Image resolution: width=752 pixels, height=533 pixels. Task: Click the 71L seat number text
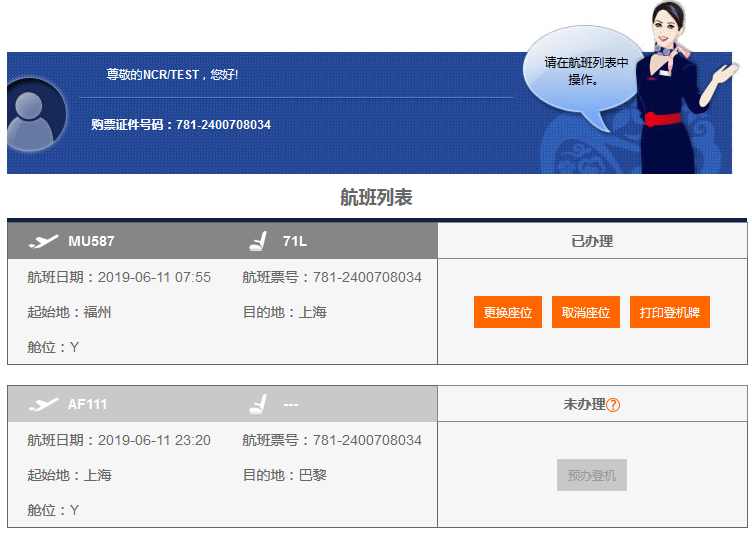[x=295, y=241]
